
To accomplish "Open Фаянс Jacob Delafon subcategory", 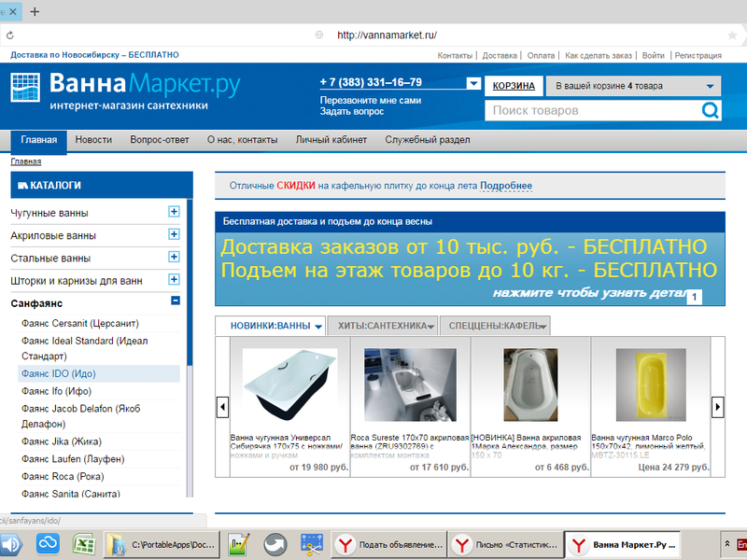I will 81,416.
